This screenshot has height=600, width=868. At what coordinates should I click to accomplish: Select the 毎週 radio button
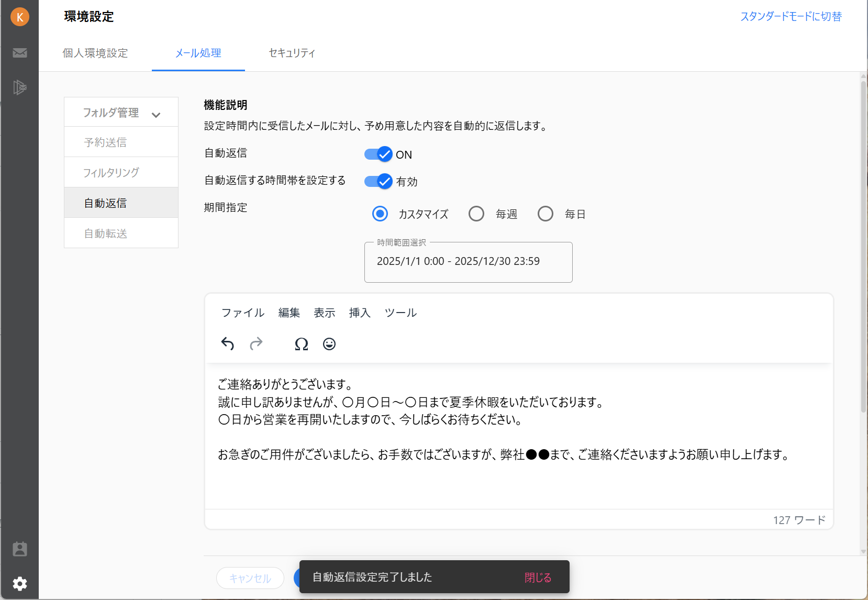point(476,214)
